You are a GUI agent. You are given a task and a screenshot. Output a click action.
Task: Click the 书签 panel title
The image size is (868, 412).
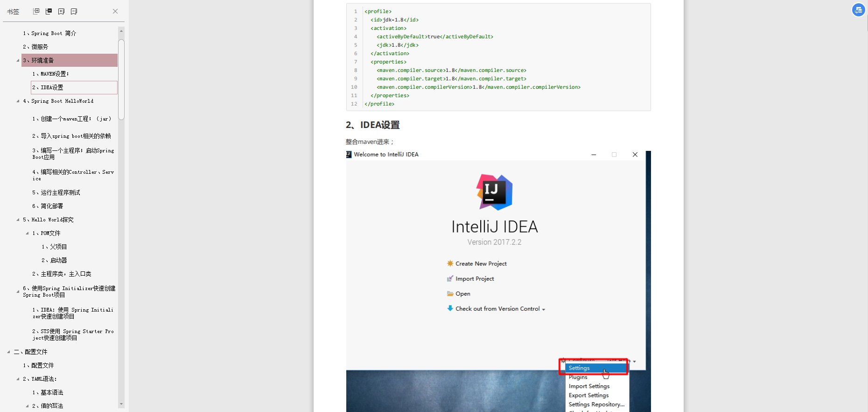[13, 12]
